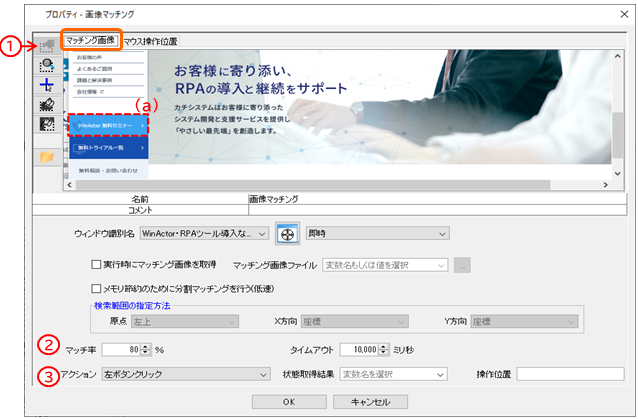Open the Y方向 座標 dropdown
The width and height of the screenshot is (638, 419).
click(x=524, y=322)
